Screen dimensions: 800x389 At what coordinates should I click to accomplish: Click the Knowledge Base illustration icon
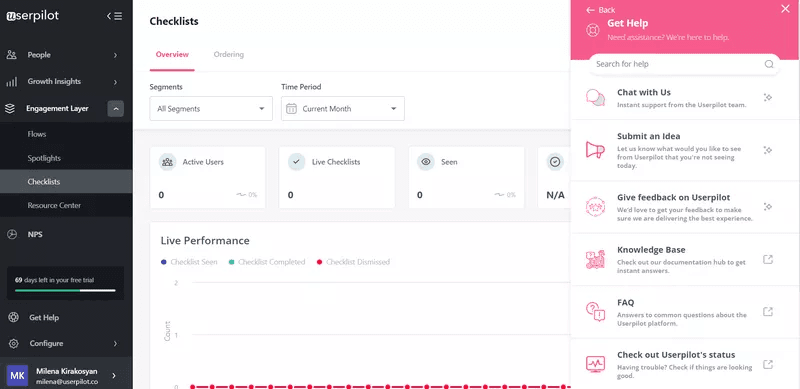click(595, 259)
